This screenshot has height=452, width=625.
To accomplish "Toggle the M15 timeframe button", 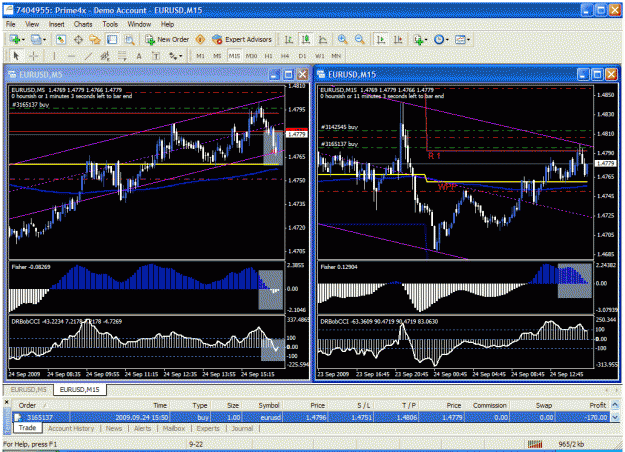I will pos(234,56).
